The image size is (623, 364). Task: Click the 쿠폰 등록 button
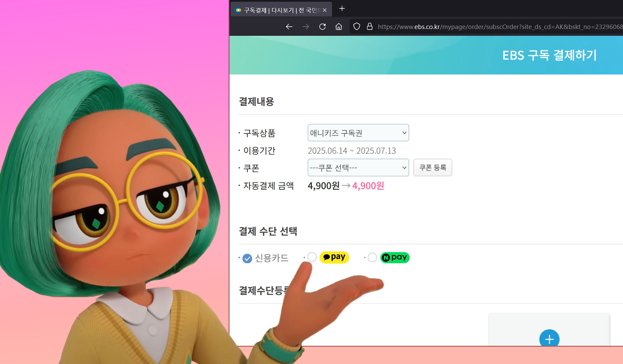tap(433, 168)
